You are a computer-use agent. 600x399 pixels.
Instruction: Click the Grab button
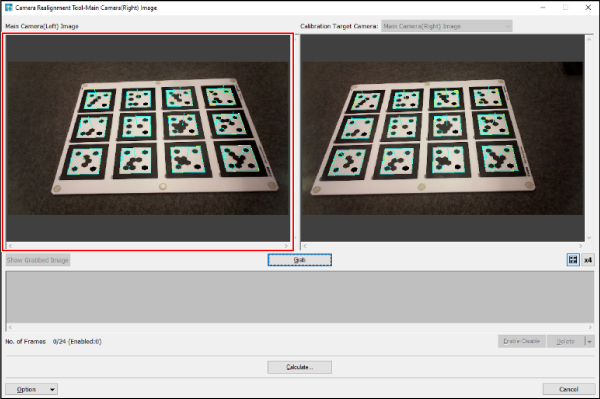point(300,260)
